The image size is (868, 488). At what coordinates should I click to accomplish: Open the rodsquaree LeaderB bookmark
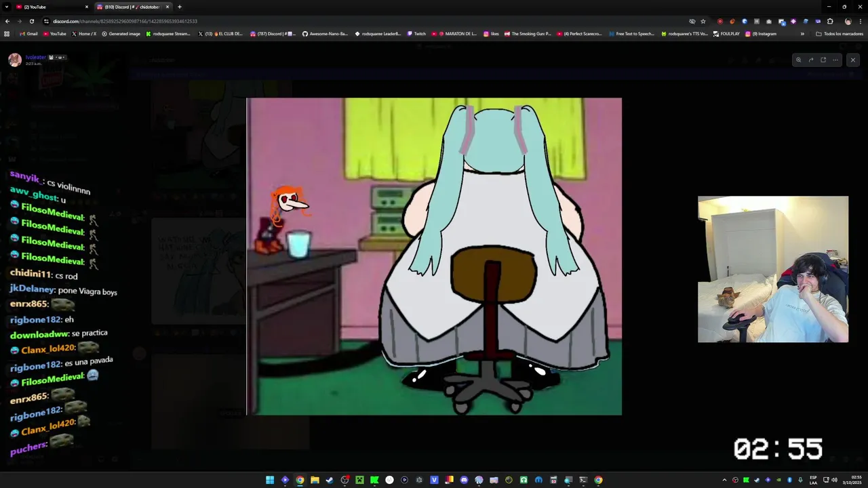[378, 33]
